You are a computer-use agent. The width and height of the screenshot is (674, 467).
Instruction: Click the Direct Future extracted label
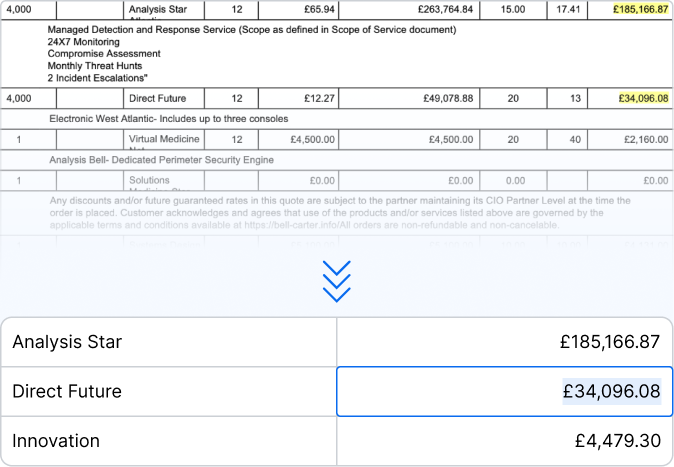point(68,391)
